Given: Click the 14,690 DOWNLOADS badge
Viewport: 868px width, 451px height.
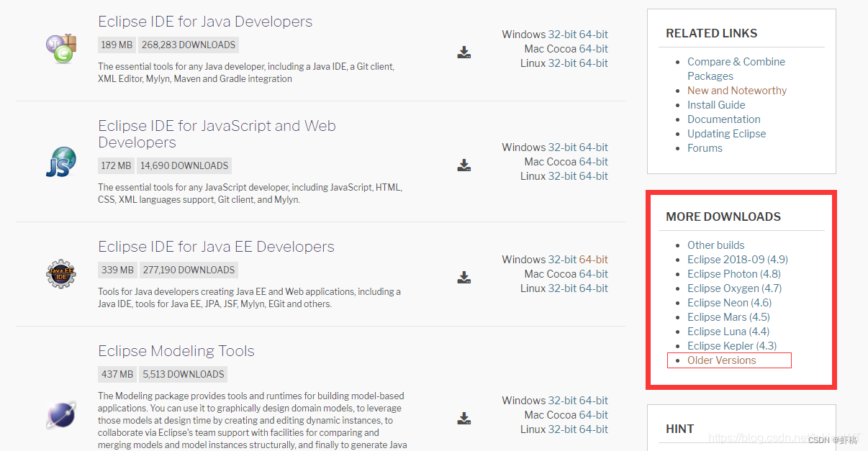Looking at the screenshot, I should pos(184,165).
